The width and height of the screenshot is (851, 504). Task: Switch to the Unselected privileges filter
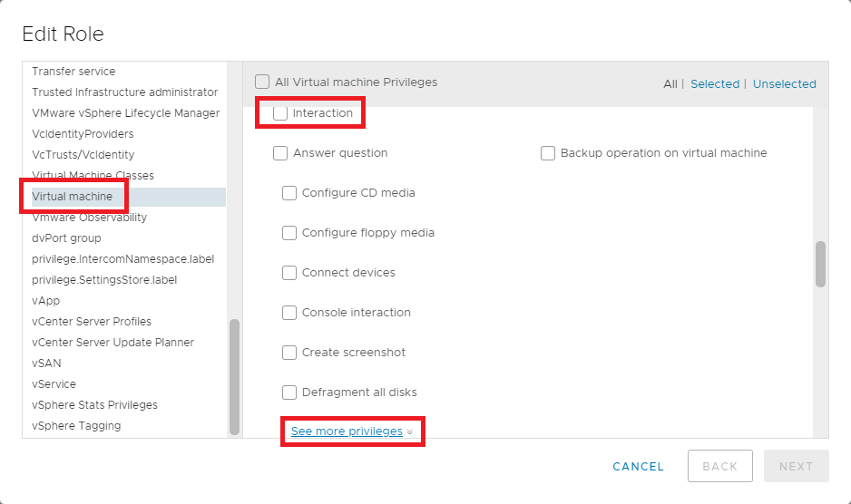pos(784,84)
